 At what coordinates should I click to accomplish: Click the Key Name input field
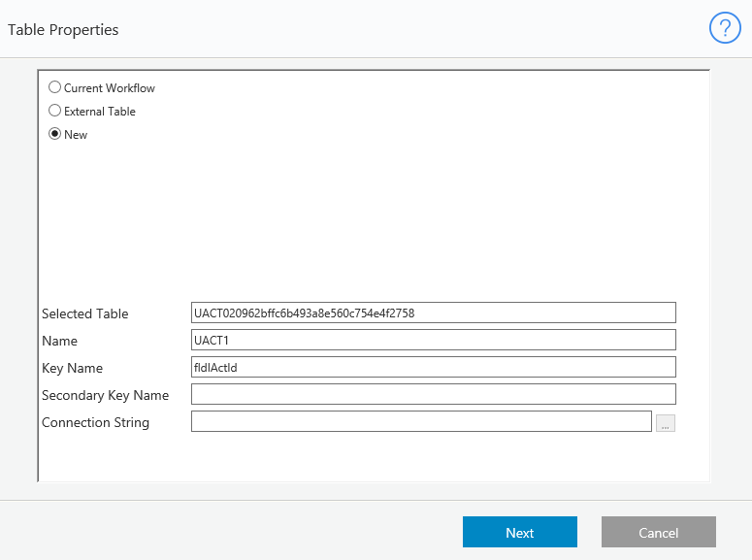pyautogui.click(x=433, y=367)
